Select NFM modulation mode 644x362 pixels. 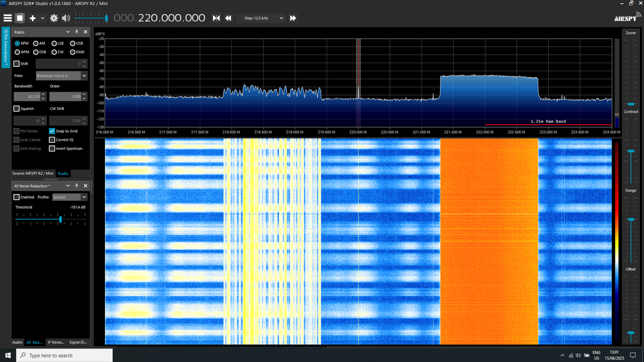(22, 43)
